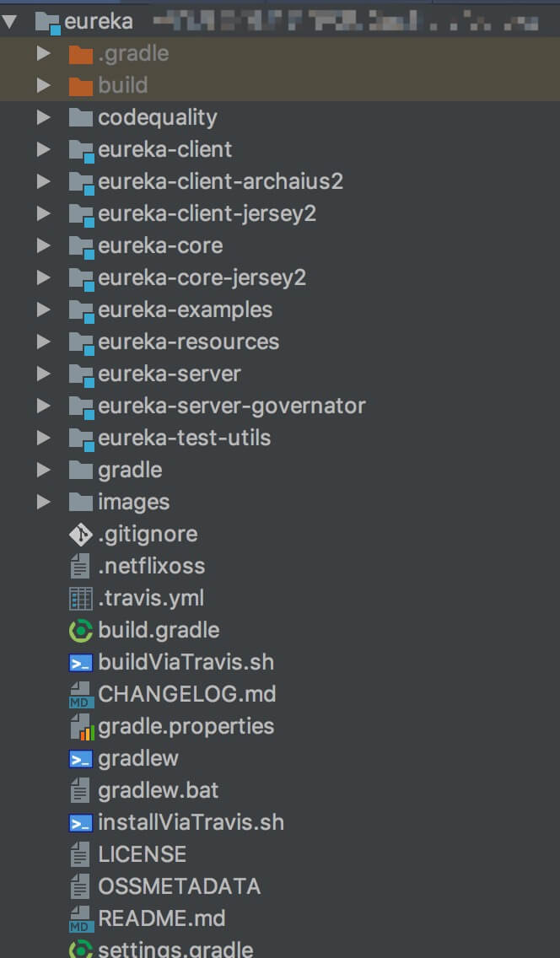Select the eureka-server-governator label
Viewport: 560px width, 958px height.
click(x=231, y=406)
